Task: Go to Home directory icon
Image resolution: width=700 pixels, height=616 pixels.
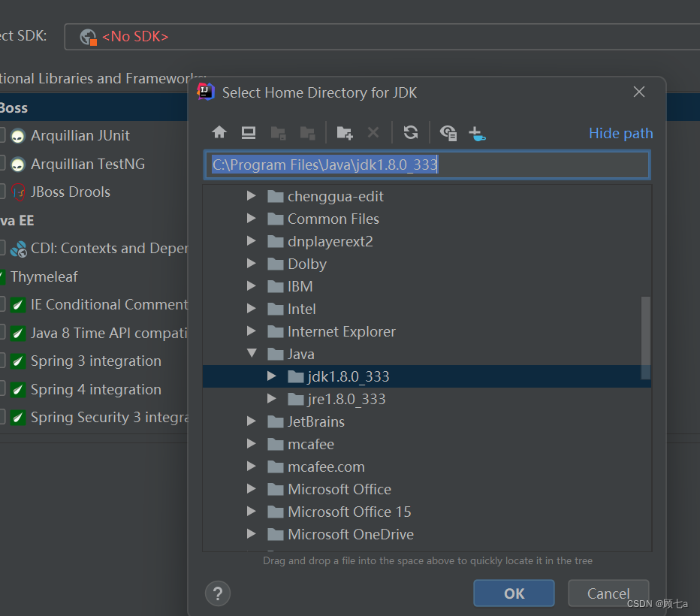Action: point(219,132)
